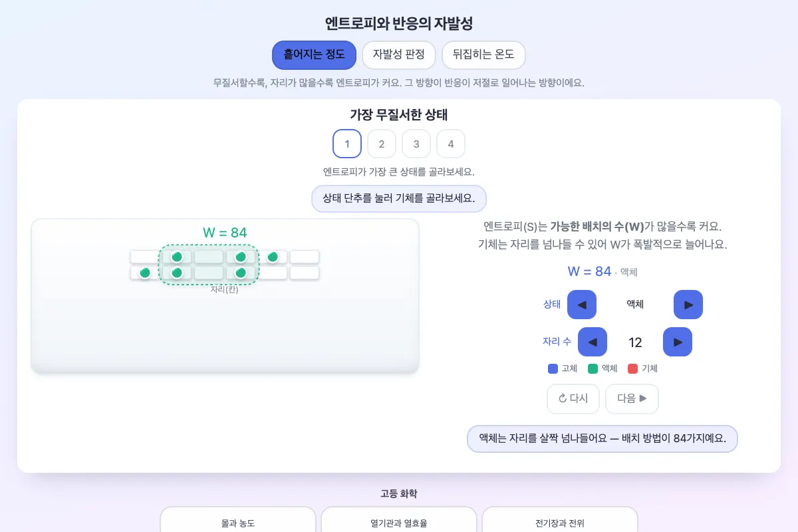Choose step number 4
The height and width of the screenshot is (532, 798).
tap(451, 144)
